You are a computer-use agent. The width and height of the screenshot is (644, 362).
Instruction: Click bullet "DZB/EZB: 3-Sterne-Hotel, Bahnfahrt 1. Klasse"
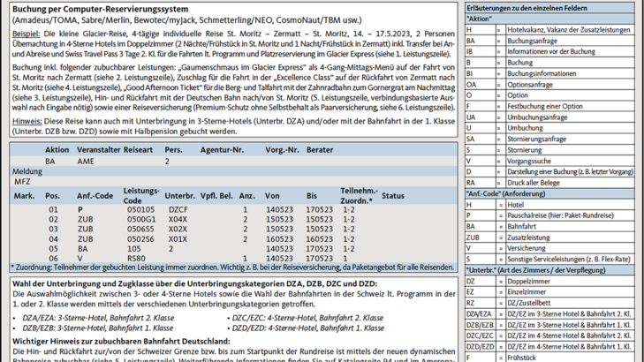(98, 328)
